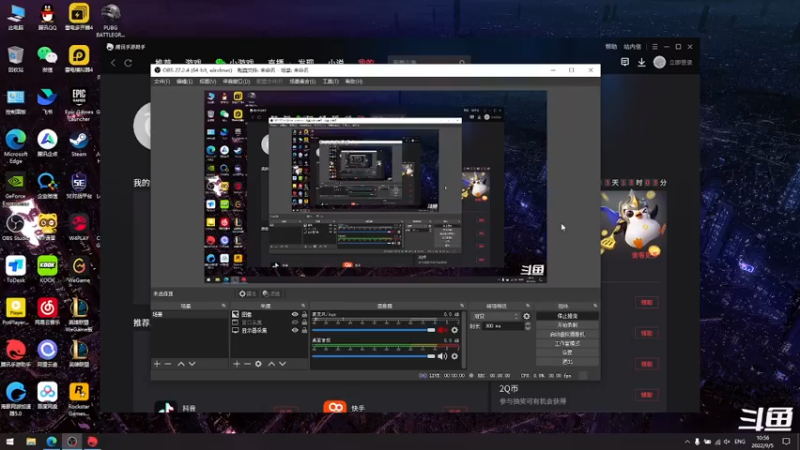Open WeChat desktop icon
The height and width of the screenshot is (450, 800).
coord(47,59)
